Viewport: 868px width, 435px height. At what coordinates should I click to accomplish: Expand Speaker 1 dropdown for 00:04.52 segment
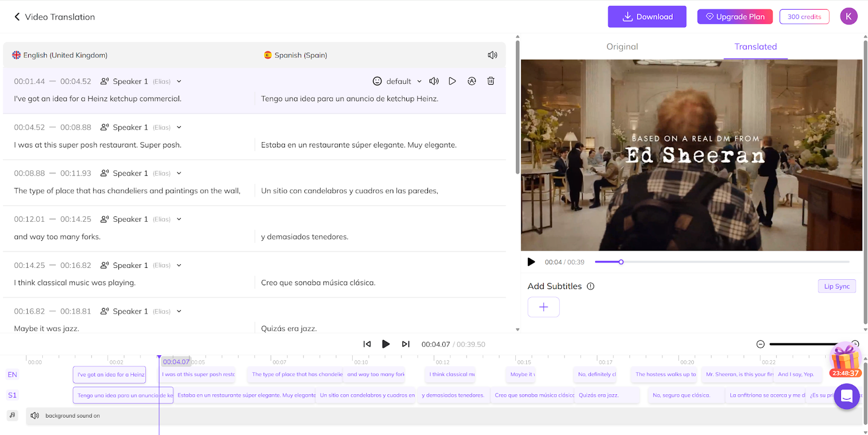[x=179, y=127]
